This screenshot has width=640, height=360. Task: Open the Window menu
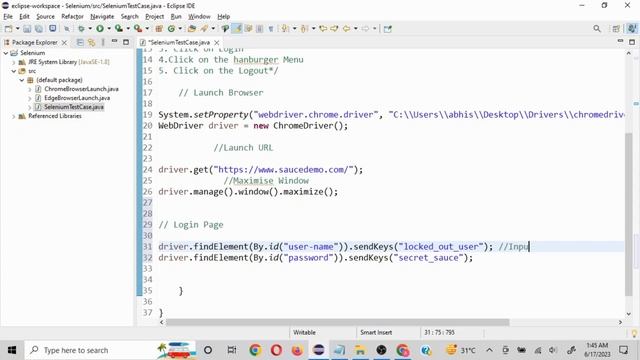click(199, 16)
